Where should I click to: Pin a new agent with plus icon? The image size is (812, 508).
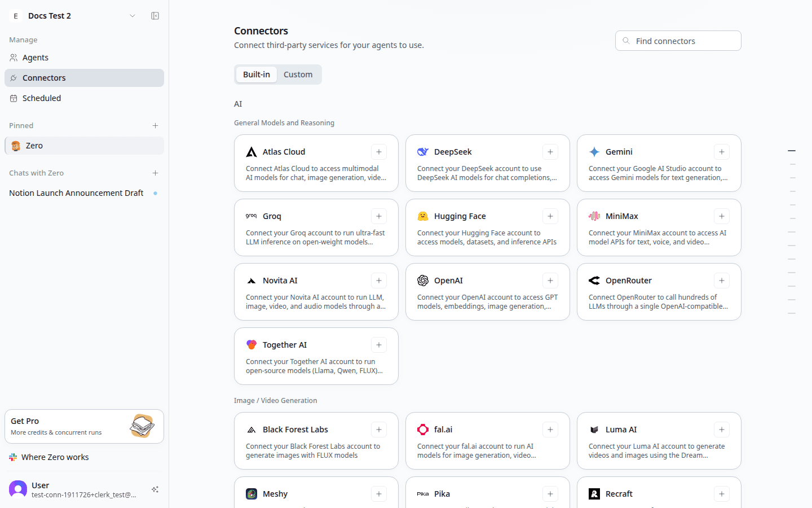point(155,125)
